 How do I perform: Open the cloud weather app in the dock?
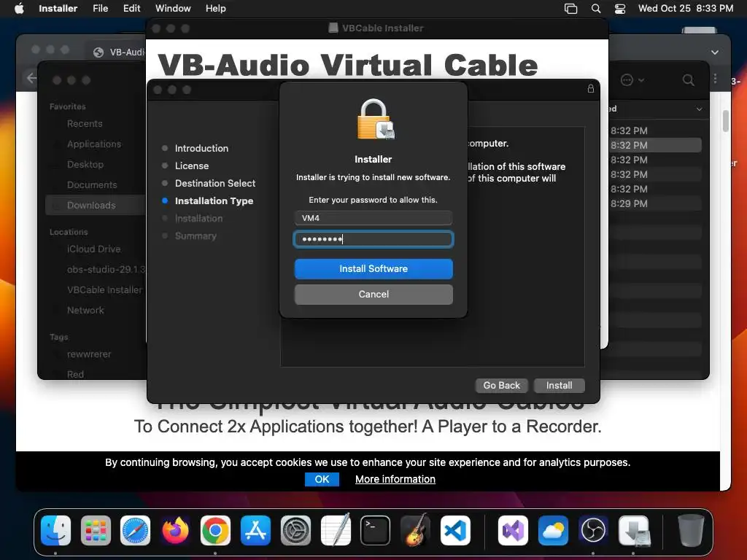coord(553,530)
